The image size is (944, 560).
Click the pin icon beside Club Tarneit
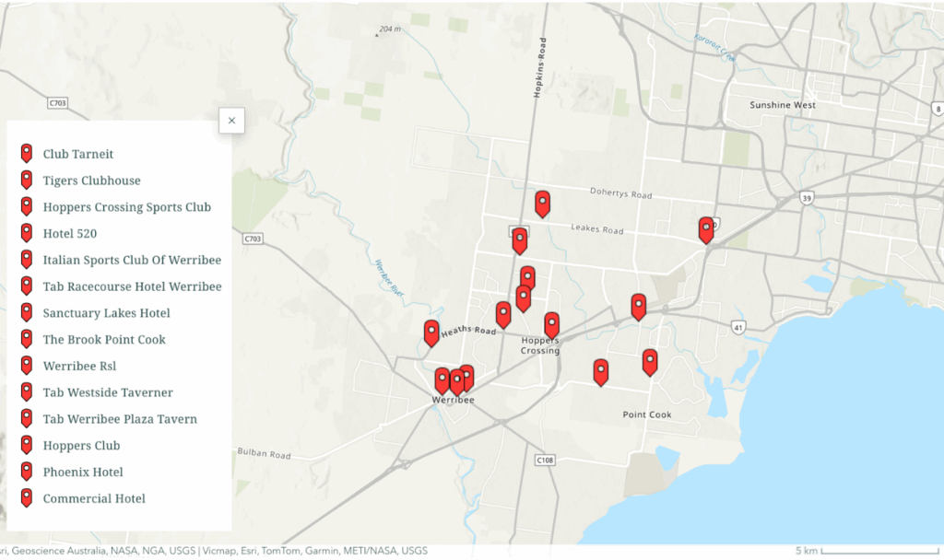tap(26, 154)
